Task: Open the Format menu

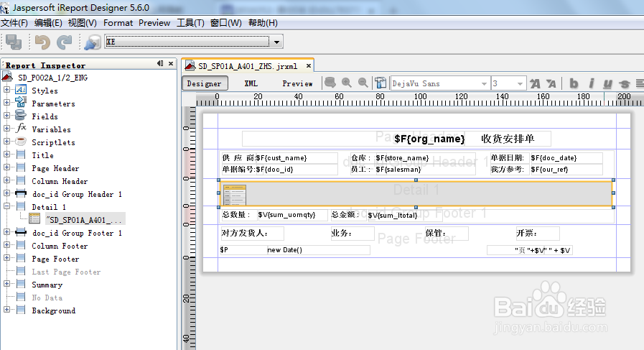Action: pos(118,23)
